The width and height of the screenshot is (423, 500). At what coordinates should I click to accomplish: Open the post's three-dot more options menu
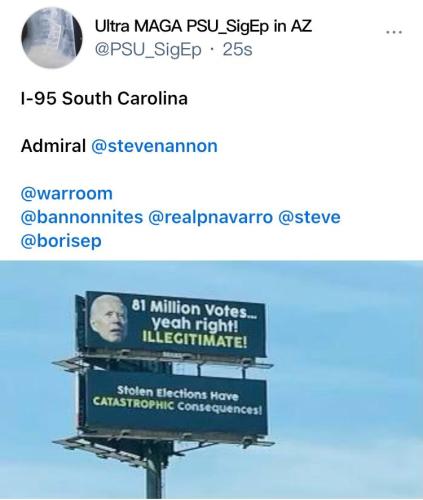[x=394, y=32]
